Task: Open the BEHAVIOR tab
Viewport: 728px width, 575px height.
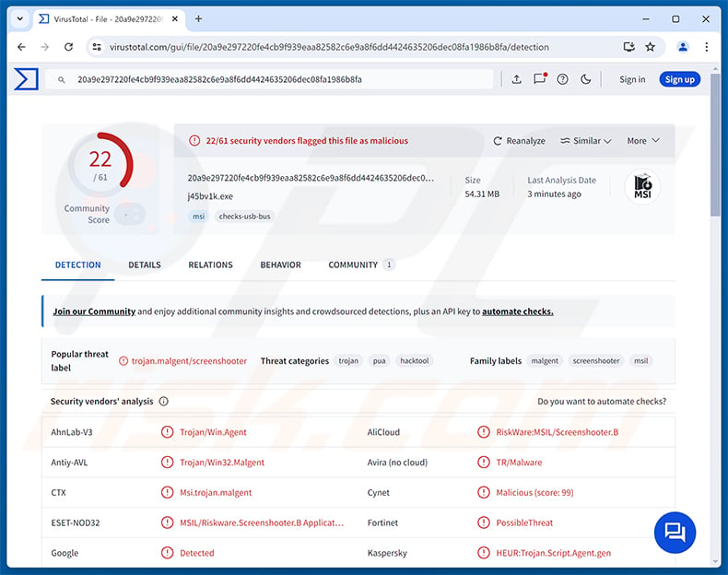Action: (280, 265)
